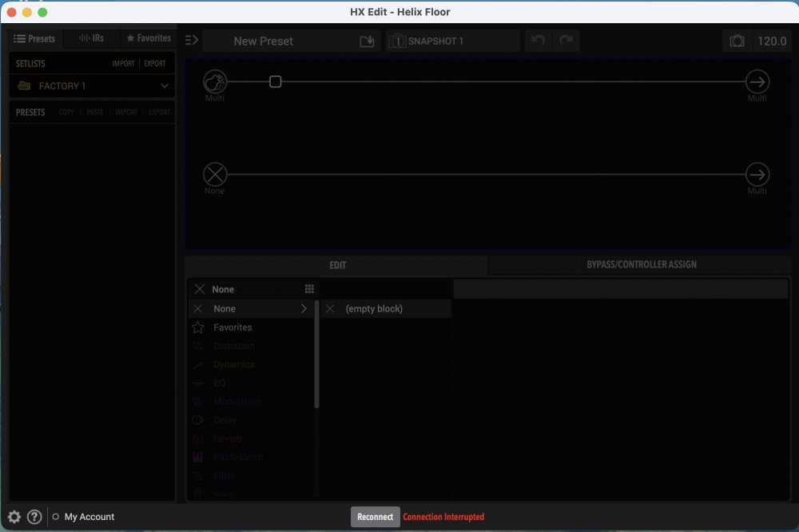Viewport: 799px width, 532px height.
Task: Save the preset with the save icon
Action: tap(367, 41)
